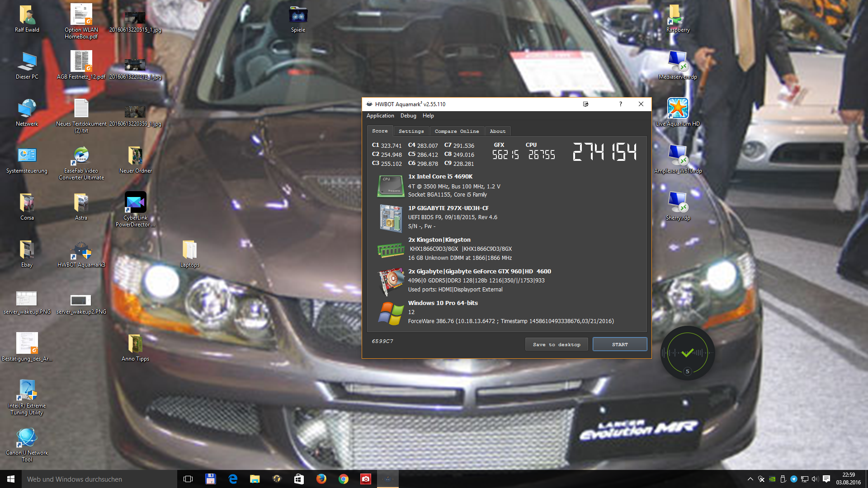868x488 pixels.
Task: Select Intel Extreme Tuning Utility shortcut
Action: click(x=27, y=398)
